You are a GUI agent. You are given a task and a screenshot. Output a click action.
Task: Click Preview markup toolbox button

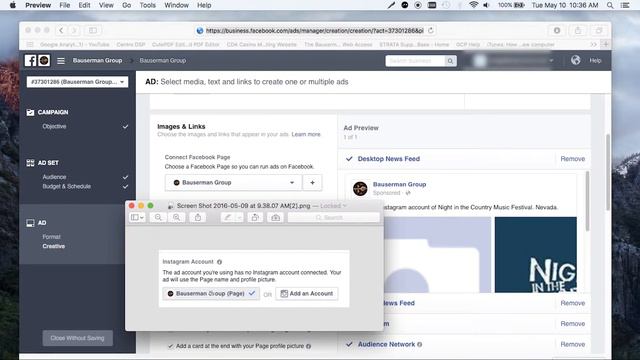coord(276,218)
